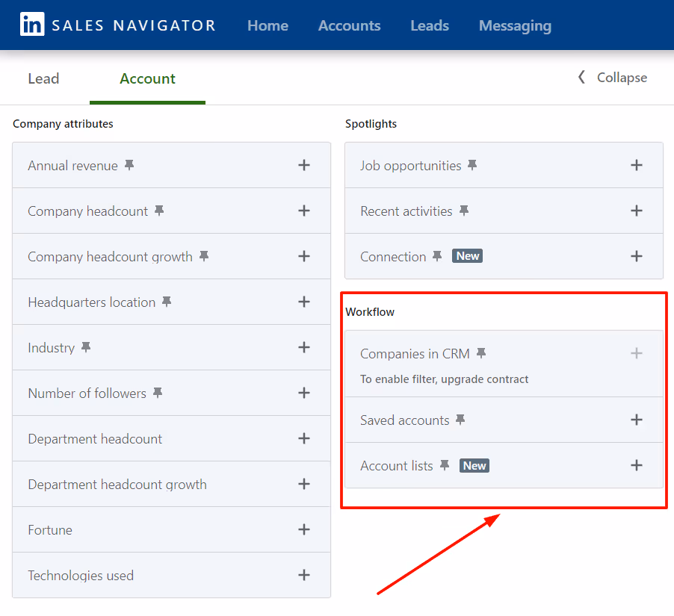The width and height of the screenshot is (674, 616).
Task: Pin the Number of followers filter
Action: 157,391
